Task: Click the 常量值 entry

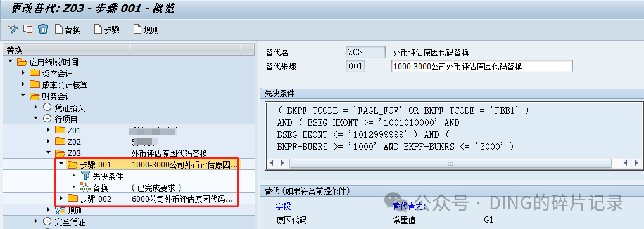Action: [x=404, y=220]
